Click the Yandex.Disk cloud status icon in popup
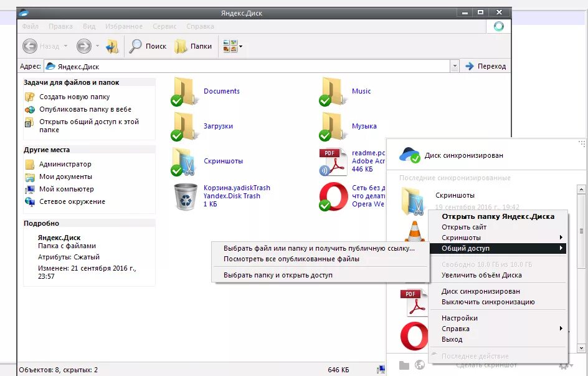The image size is (588, 376). pos(409,155)
